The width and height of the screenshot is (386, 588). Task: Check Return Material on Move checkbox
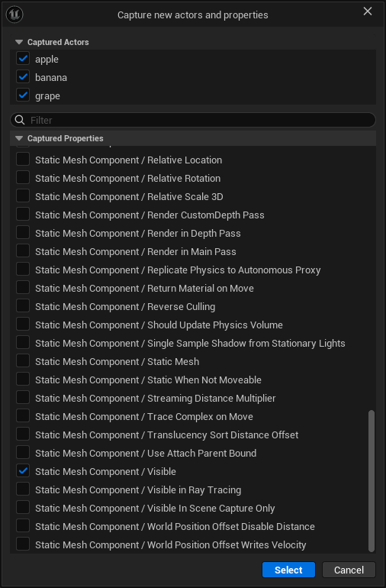coord(23,288)
